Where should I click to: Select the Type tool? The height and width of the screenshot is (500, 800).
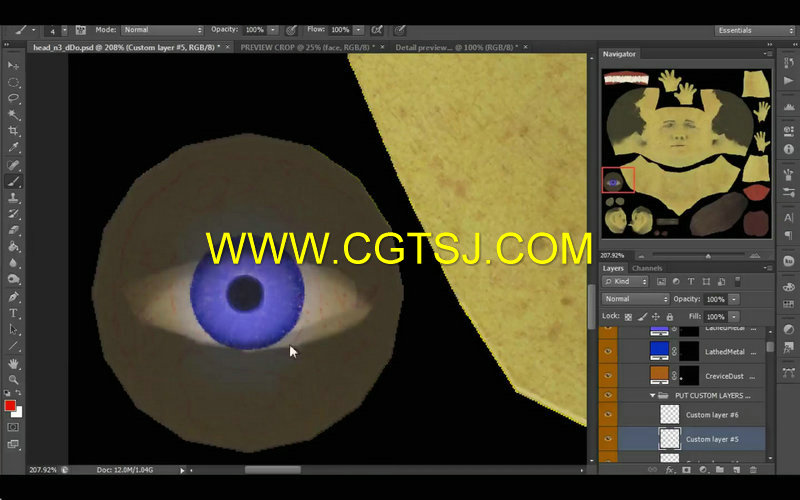13,313
